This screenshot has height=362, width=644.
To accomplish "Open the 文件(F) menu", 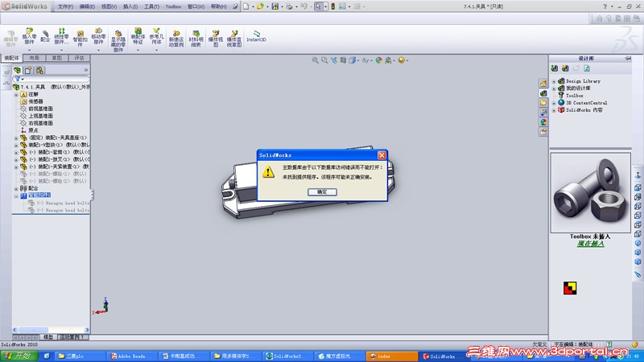I will 65,6.
